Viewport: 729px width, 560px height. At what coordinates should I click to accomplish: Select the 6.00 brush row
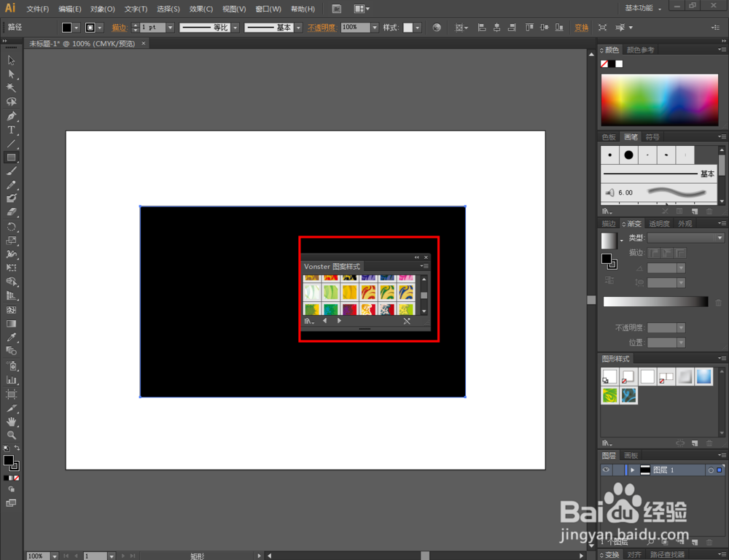[x=659, y=192]
